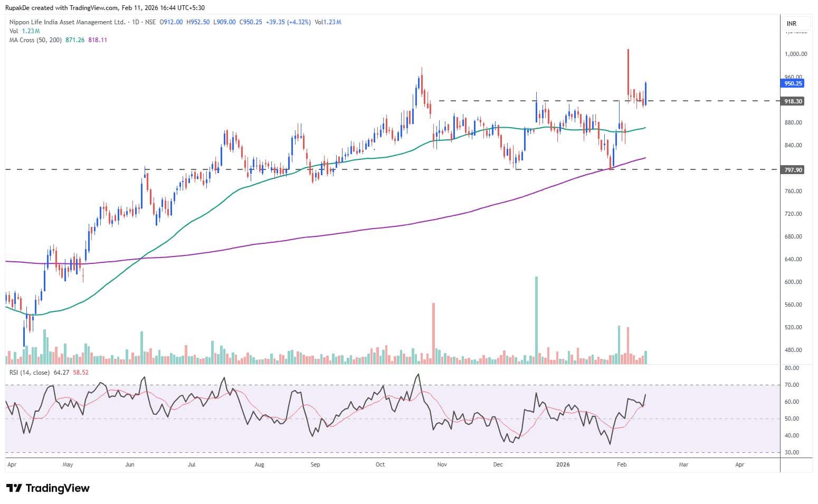The image size is (818, 504).
Task: Click the 797.90 horizontal line price tag
Action: (x=793, y=170)
